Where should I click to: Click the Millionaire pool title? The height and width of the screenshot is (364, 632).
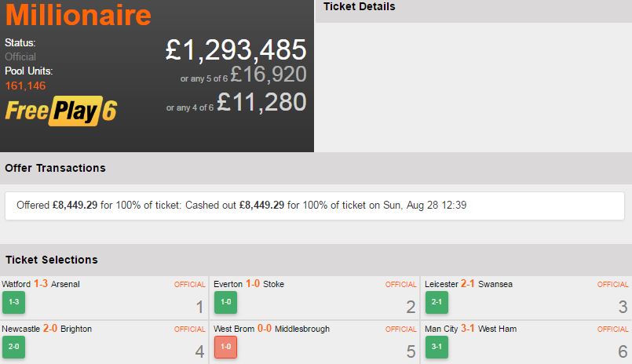pyautogui.click(x=79, y=16)
